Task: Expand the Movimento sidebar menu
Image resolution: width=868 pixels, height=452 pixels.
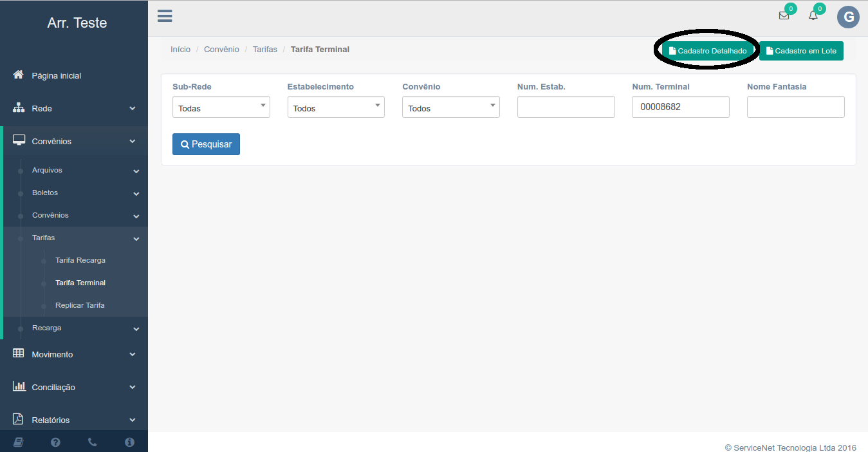Action: pyautogui.click(x=74, y=354)
